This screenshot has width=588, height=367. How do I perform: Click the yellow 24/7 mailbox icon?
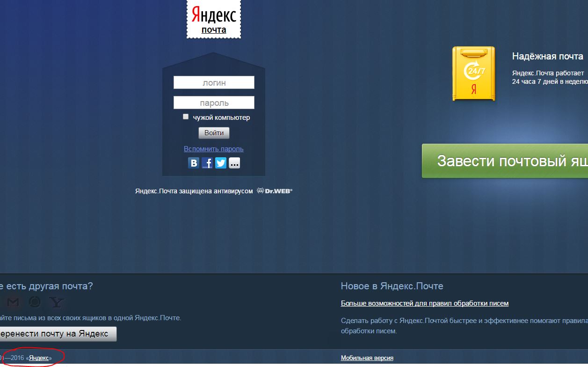point(473,73)
